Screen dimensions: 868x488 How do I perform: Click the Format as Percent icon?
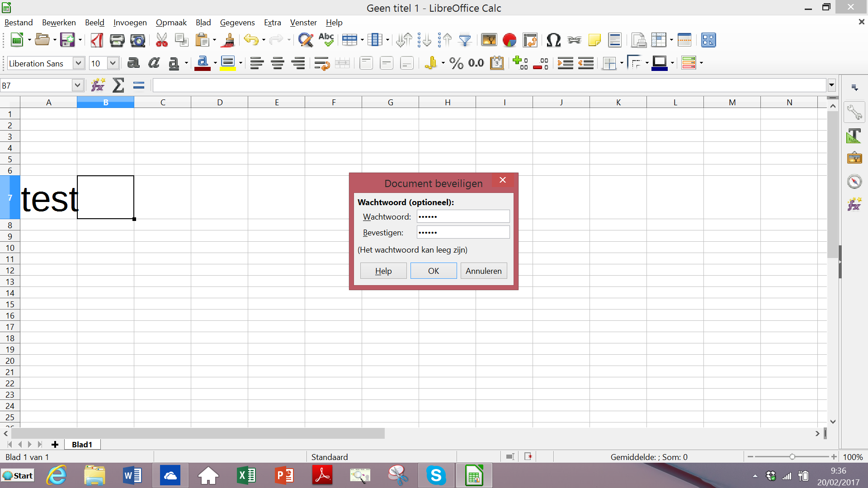tap(456, 63)
